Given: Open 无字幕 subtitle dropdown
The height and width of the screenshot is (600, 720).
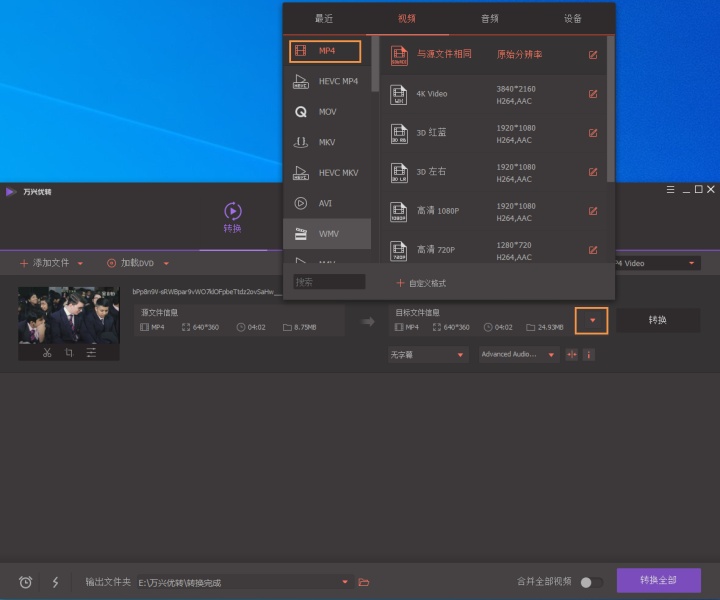Looking at the screenshot, I should point(428,355).
